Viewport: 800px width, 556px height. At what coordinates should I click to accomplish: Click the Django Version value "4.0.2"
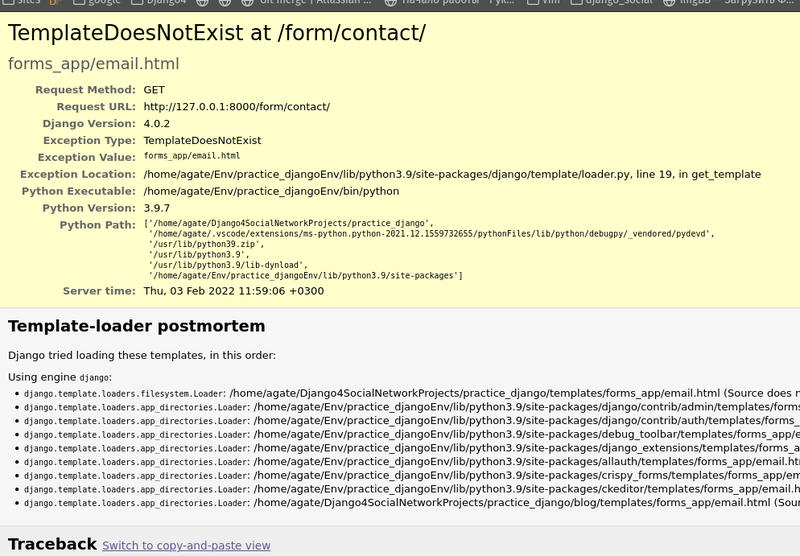pyautogui.click(x=157, y=123)
